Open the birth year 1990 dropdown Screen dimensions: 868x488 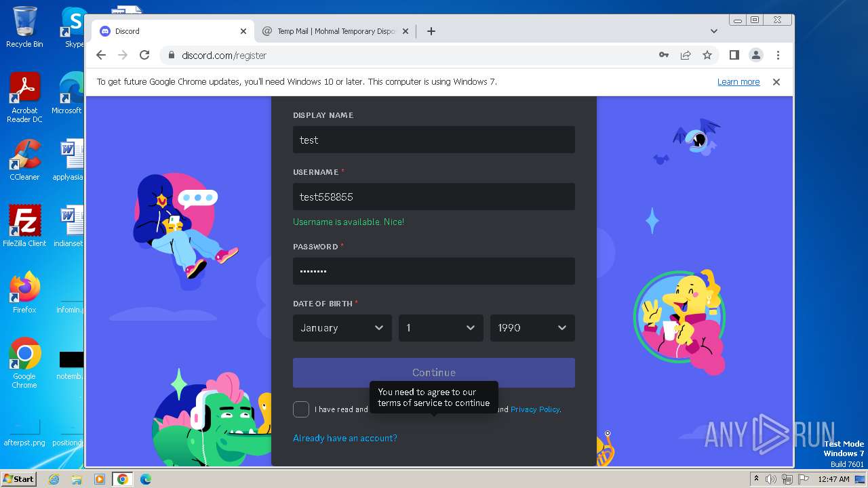click(532, 328)
